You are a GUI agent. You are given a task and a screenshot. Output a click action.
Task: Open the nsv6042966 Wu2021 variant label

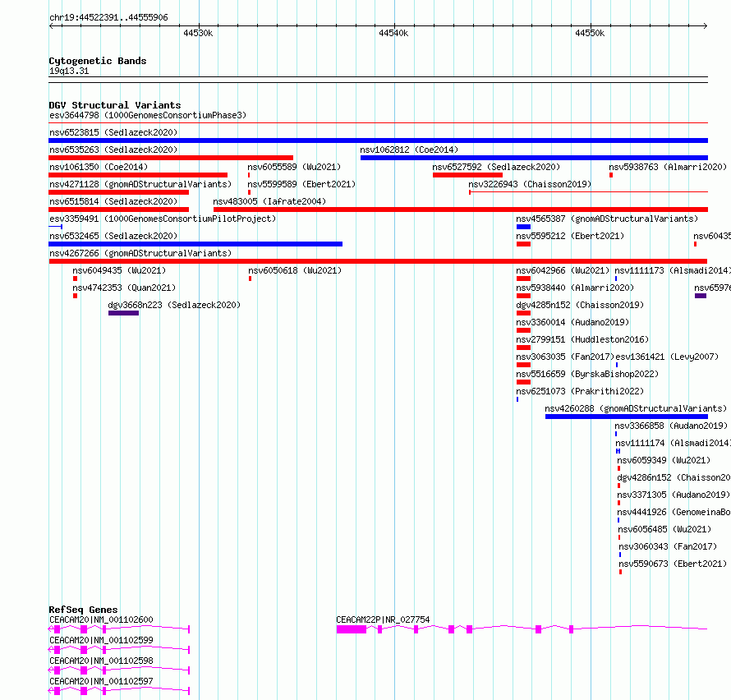click(x=563, y=270)
